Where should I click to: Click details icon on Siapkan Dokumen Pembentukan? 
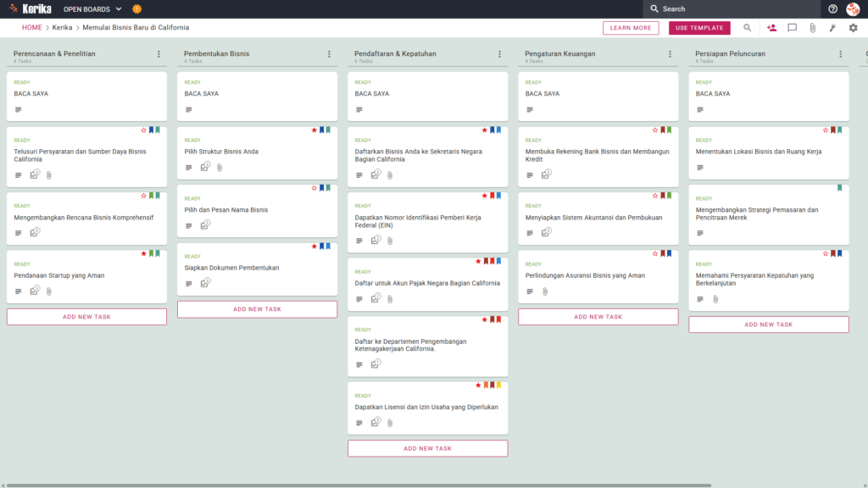click(189, 284)
